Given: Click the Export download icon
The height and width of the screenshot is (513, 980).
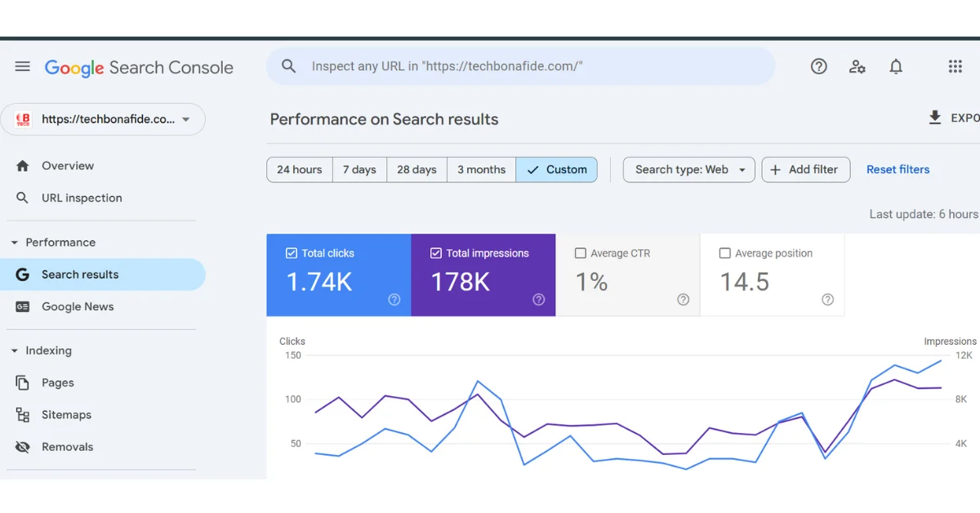Looking at the screenshot, I should 935,118.
